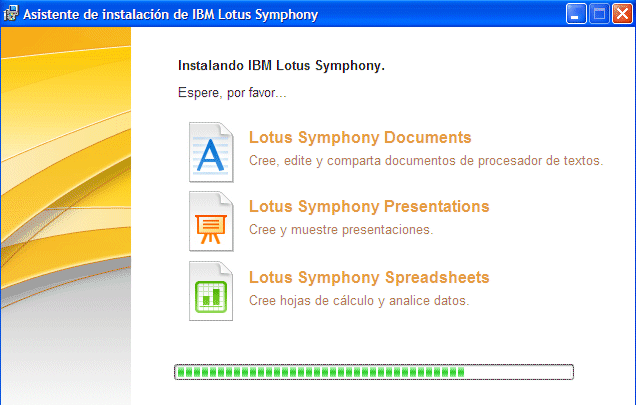This screenshot has height=405, width=636.
Task: Minimize the installer window
Action: [576, 14]
